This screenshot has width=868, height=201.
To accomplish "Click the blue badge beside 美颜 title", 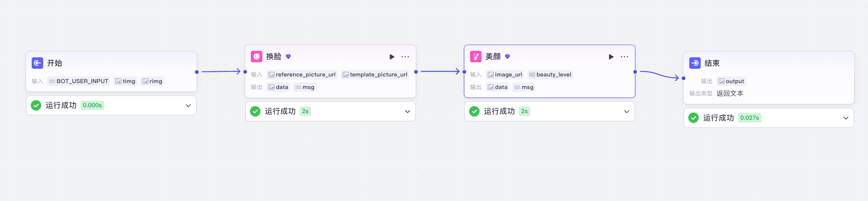I will coord(508,57).
